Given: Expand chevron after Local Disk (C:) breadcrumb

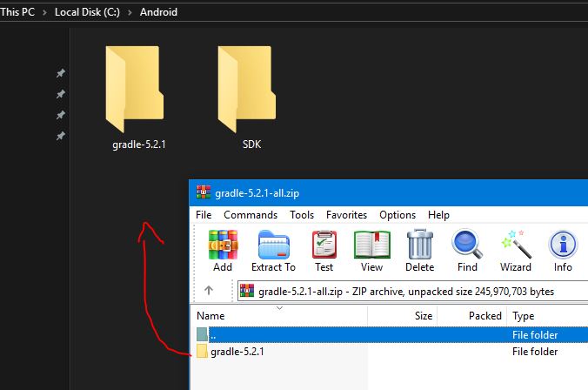Looking at the screenshot, I should [130, 12].
